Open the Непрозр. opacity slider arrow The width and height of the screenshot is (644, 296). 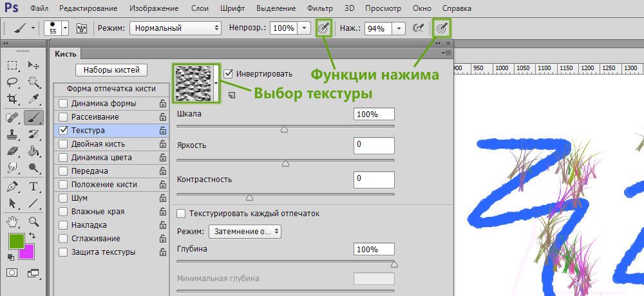[304, 28]
